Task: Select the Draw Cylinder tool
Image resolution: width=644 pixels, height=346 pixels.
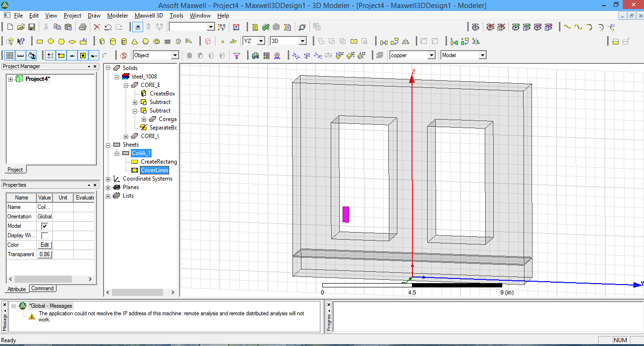Action: (x=112, y=41)
